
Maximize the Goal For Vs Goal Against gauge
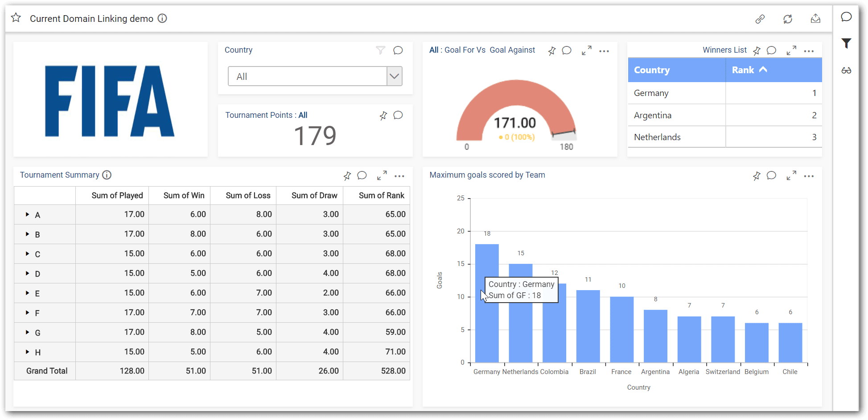[x=587, y=50]
